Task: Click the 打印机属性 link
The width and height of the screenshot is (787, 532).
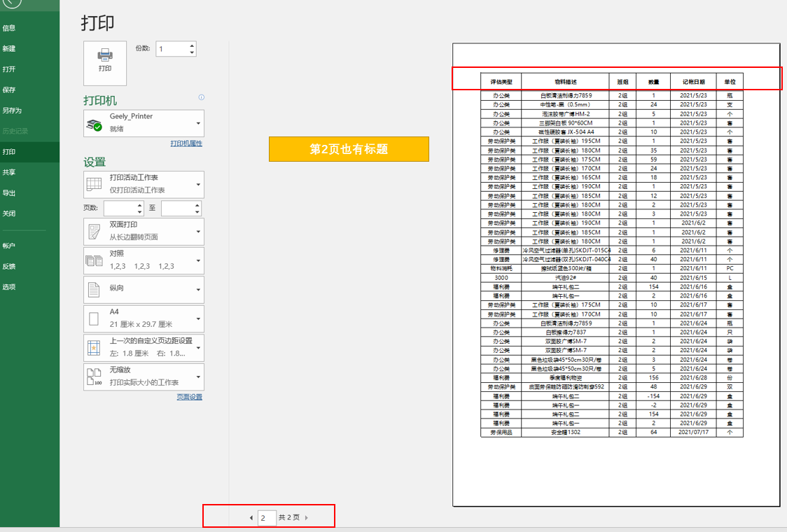Action: 186,143
